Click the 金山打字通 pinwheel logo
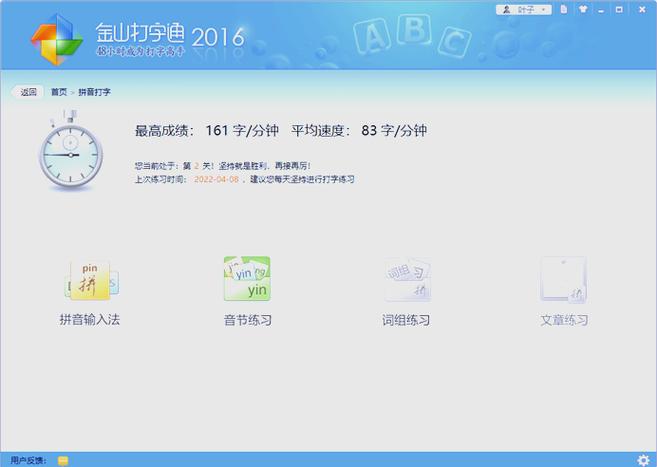 point(57,39)
